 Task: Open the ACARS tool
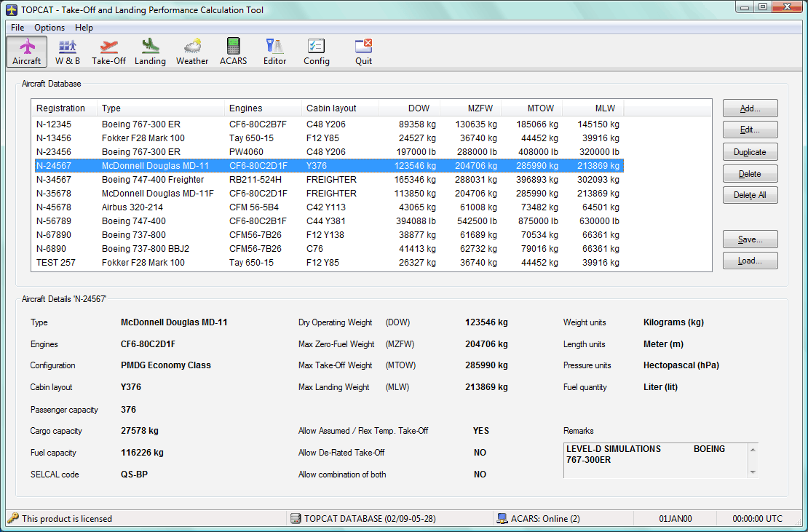[234, 52]
